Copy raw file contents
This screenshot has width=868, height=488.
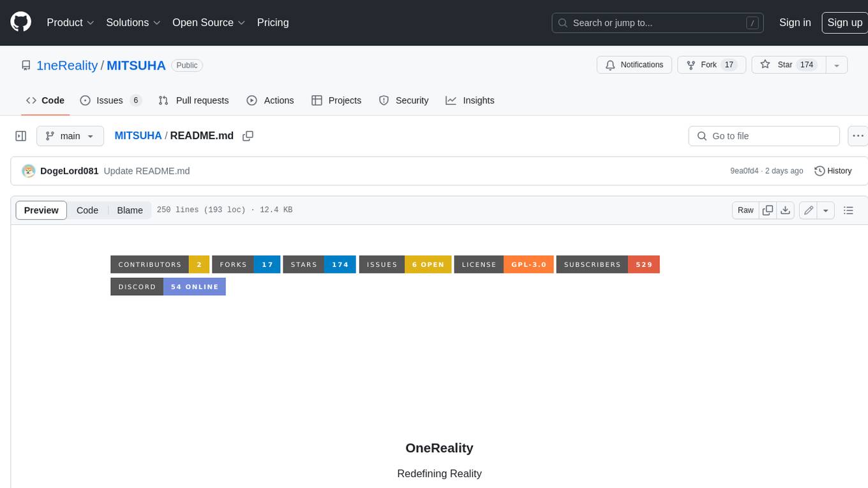pyautogui.click(x=768, y=210)
